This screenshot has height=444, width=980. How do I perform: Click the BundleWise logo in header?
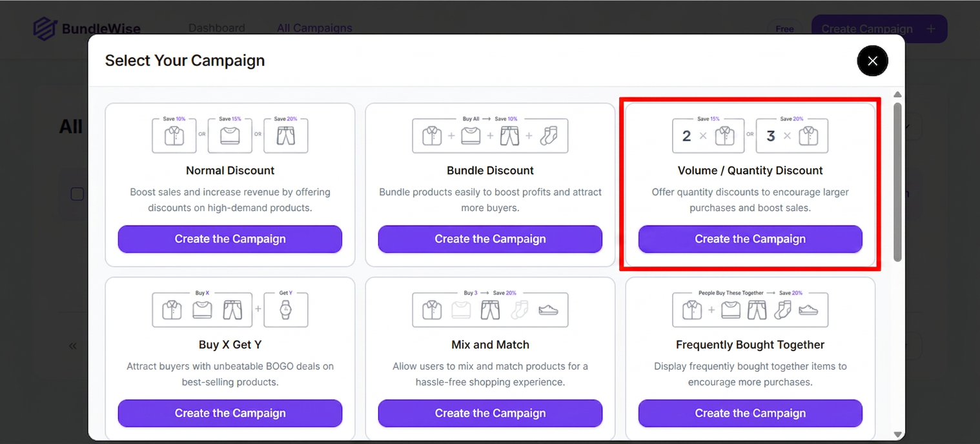point(87,28)
